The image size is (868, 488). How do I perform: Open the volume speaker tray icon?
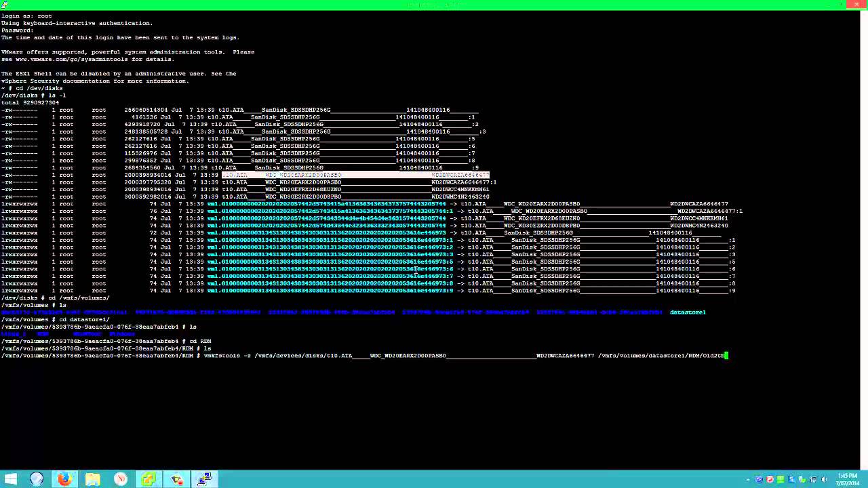pyautogui.click(x=824, y=479)
